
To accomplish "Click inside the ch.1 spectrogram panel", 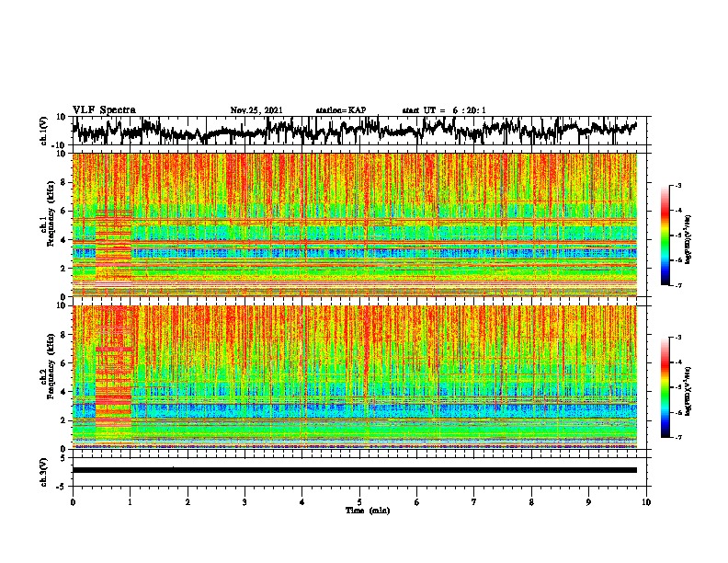I will click(x=355, y=224).
